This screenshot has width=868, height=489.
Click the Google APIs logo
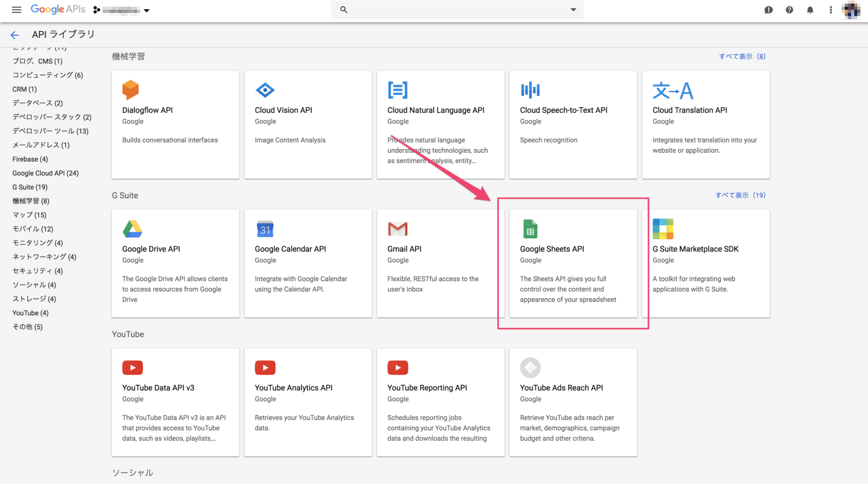point(58,9)
